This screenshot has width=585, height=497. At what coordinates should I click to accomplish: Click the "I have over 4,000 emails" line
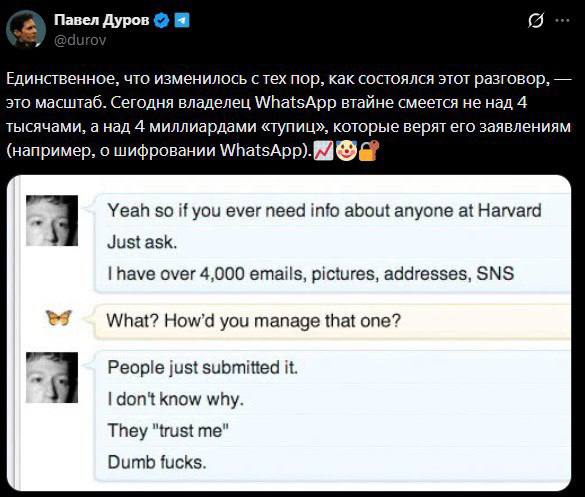tap(311, 274)
